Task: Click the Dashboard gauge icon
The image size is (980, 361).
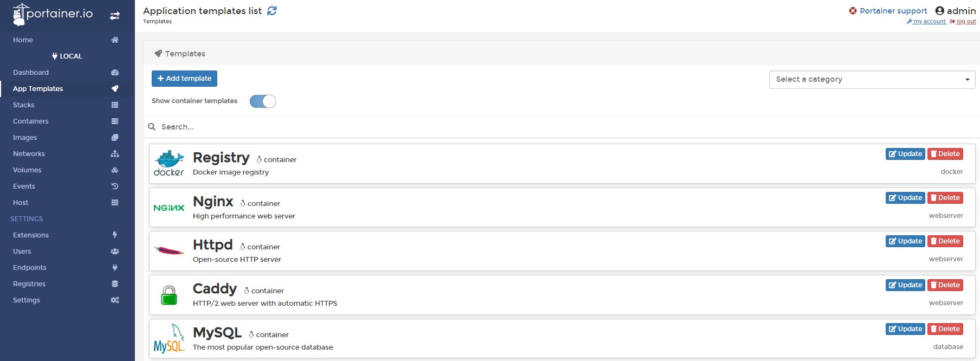Action: [x=115, y=73]
